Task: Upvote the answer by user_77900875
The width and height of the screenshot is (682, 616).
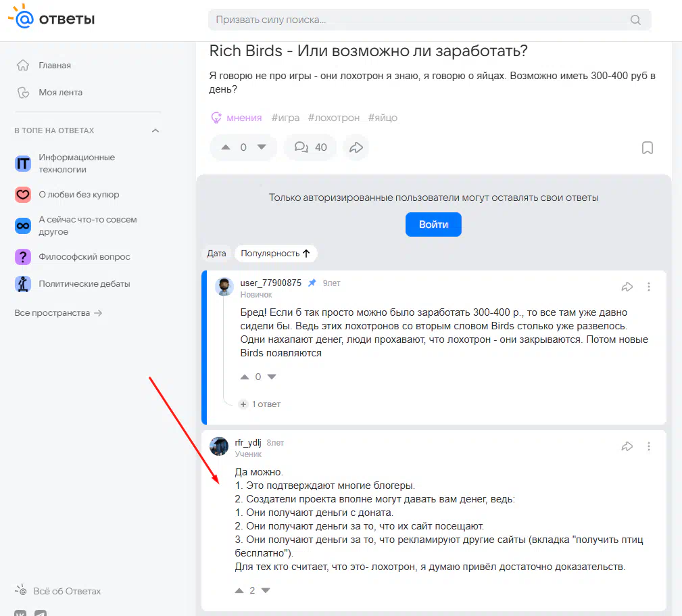Action: click(x=245, y=377)
